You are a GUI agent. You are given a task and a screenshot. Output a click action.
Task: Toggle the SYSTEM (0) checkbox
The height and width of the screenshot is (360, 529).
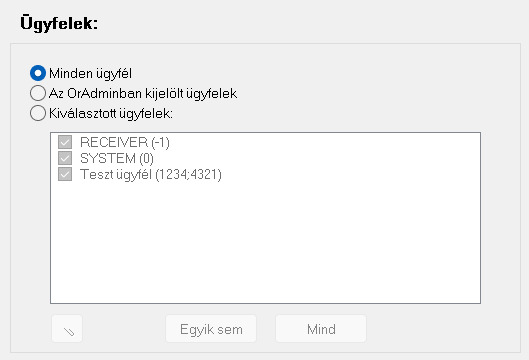(65, 158)
